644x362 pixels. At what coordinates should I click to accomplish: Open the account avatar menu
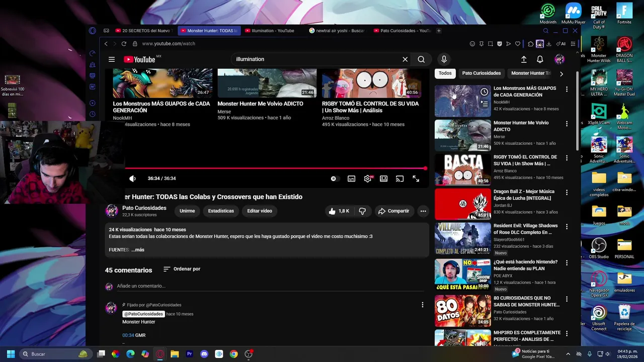pyautogui.click(x=559, y=59)
